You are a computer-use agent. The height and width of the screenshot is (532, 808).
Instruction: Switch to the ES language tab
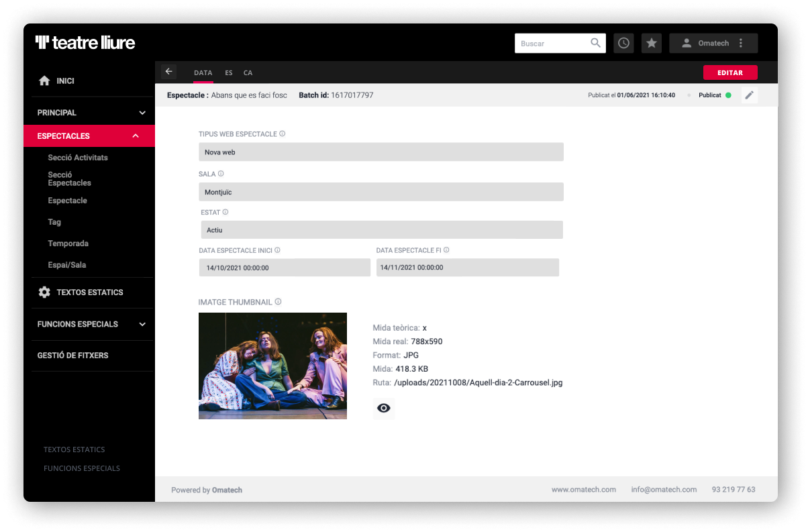click(229, 72)
